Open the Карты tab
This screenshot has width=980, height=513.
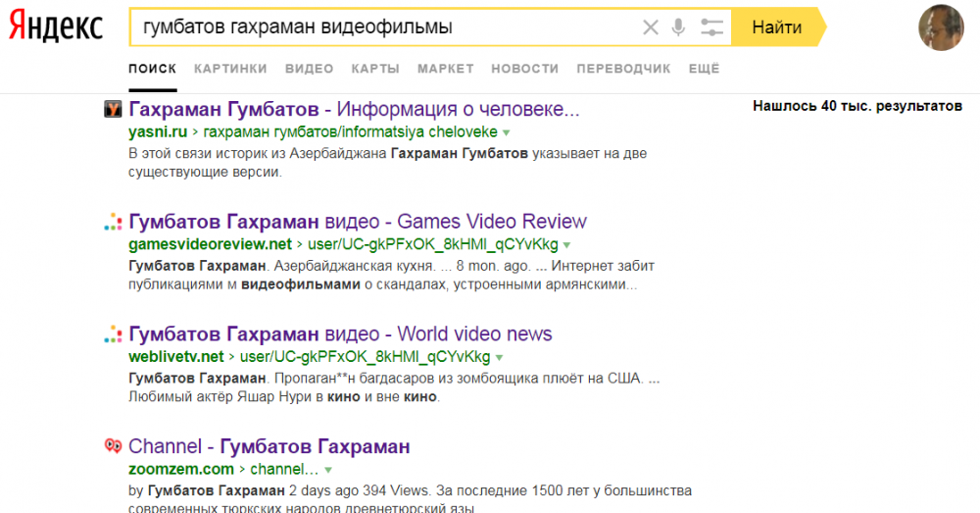(x=375, y=69)
